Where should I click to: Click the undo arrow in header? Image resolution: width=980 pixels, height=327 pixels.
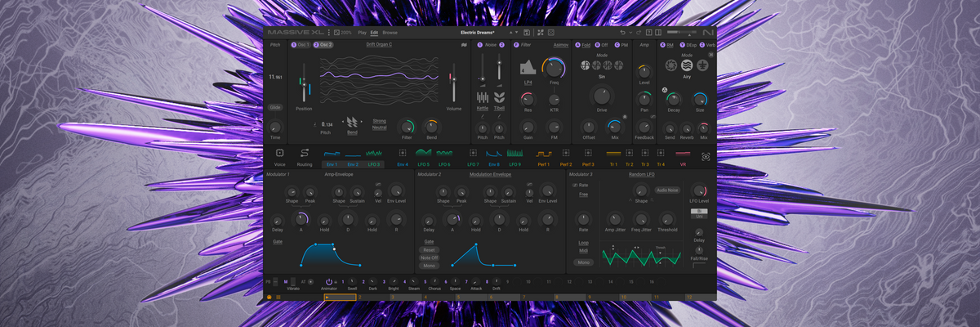(x=624, y=32)
